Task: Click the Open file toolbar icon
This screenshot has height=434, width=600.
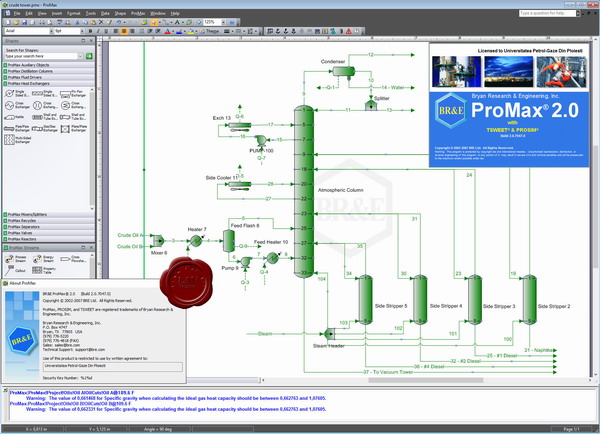Action: (16, 22)
